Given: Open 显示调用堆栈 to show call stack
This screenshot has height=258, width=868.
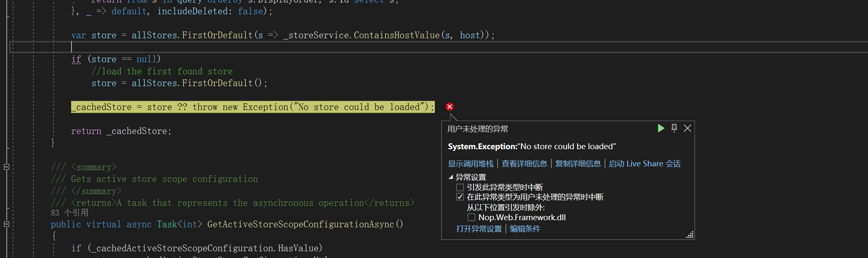Looking at the screenshot, I should tap(470, 163).
